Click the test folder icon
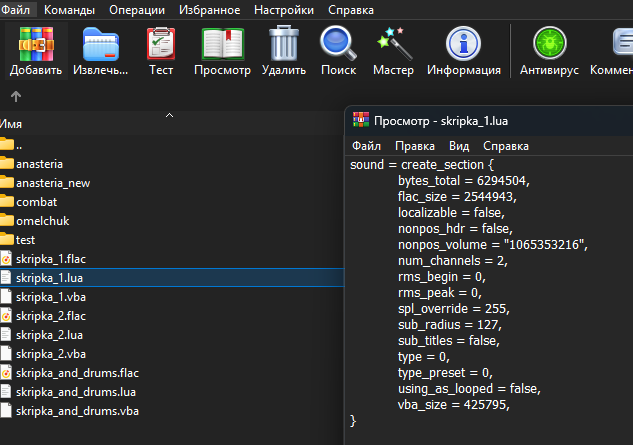The image size is (633, 445). click(x=7, y=239)
